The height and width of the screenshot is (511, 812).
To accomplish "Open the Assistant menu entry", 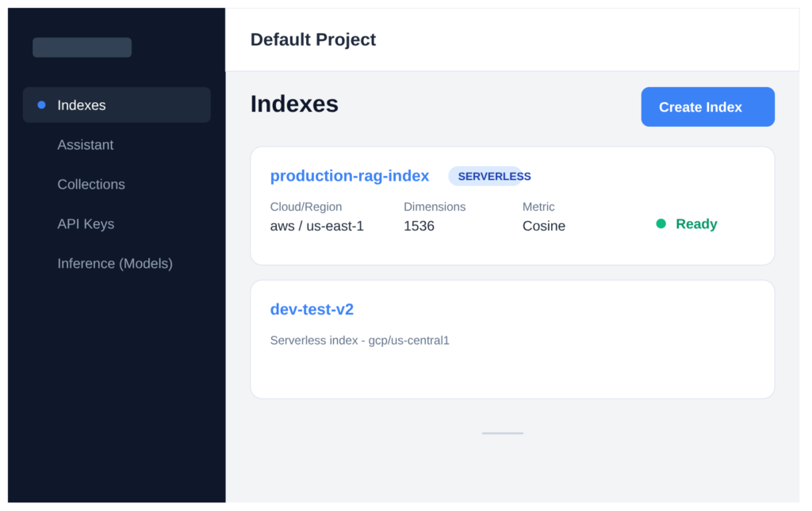I will click(x=85, y=144).
